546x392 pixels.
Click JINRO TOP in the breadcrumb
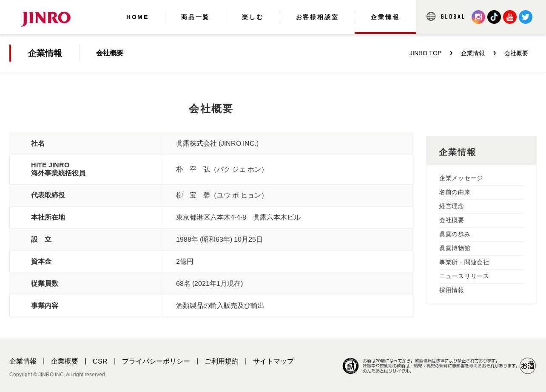pyautogui.click(x=425, y=53)
